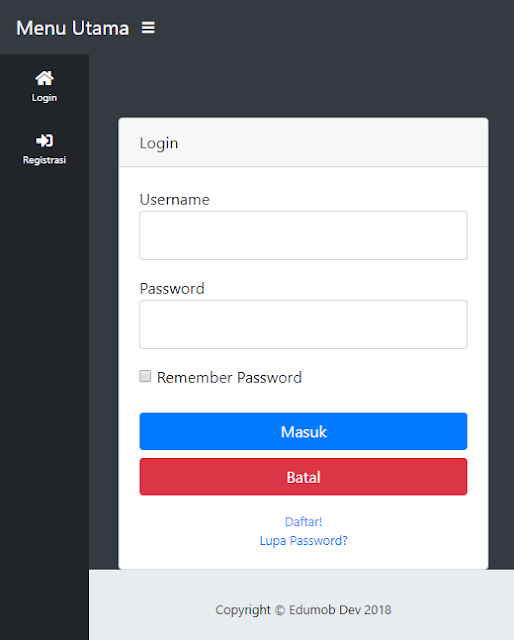Open the Login sidebar menu label
Image resolution: width=514 pixels, height=640 pixels.
44,98
